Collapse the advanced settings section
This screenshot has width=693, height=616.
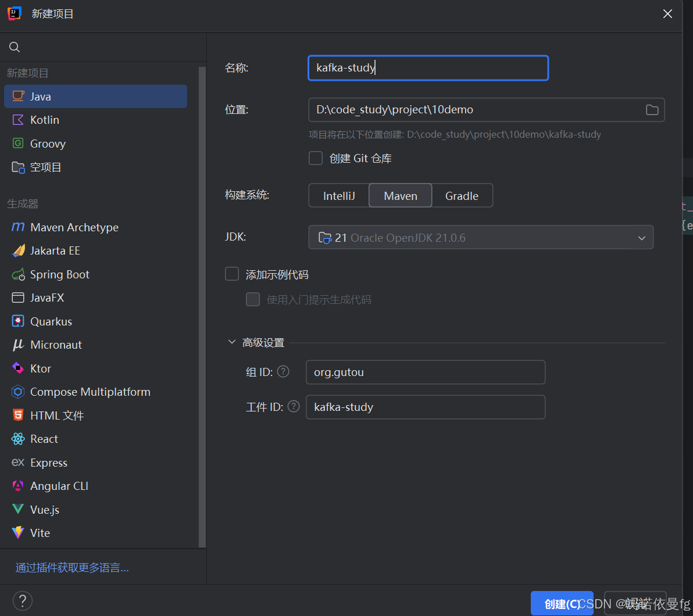[231, 342]
